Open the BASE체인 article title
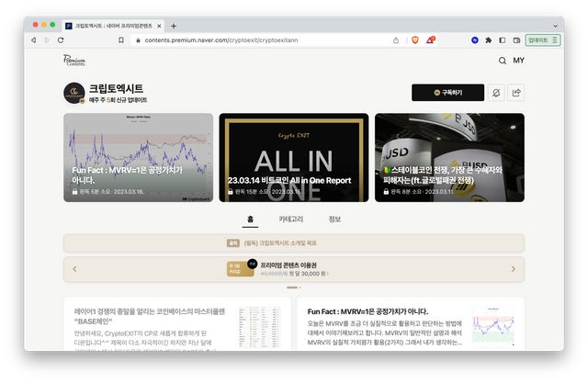Image resolution: width=588 pixels, height=383 pixels. pos(150,316)
